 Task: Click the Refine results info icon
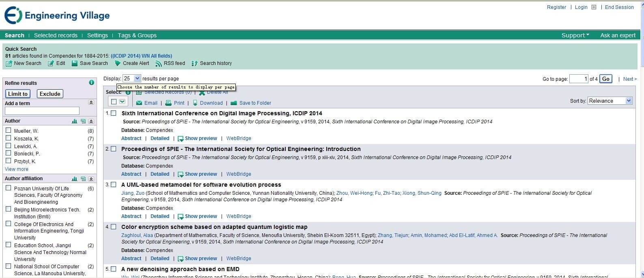[91, 83]
